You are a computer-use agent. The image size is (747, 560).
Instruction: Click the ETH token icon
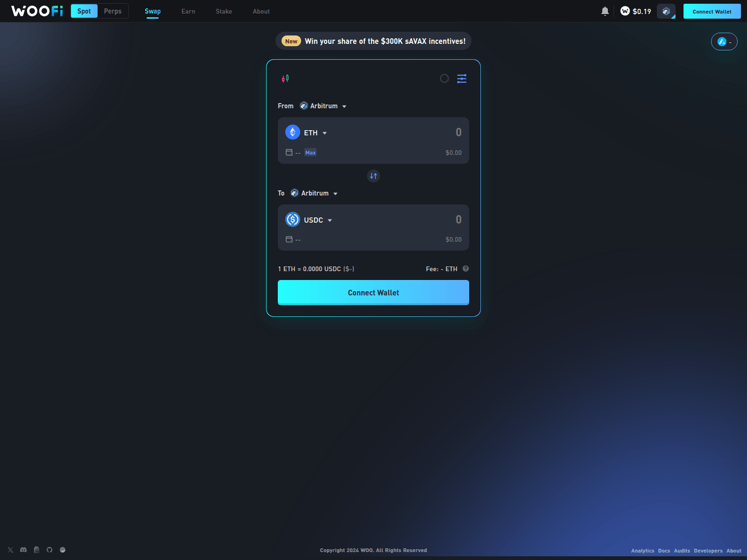click(x=293, y=132)
